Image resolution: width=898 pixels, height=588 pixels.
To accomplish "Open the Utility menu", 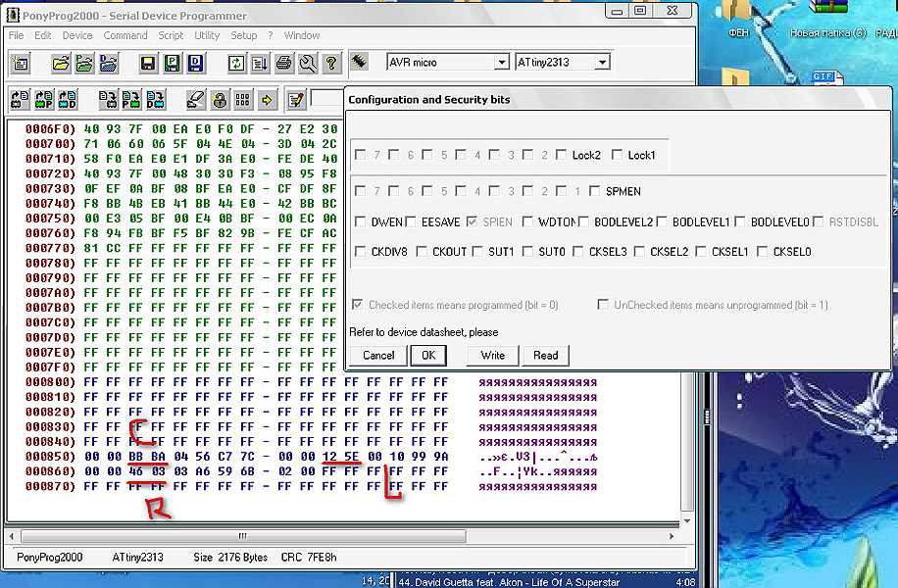I will coord(207,35).
